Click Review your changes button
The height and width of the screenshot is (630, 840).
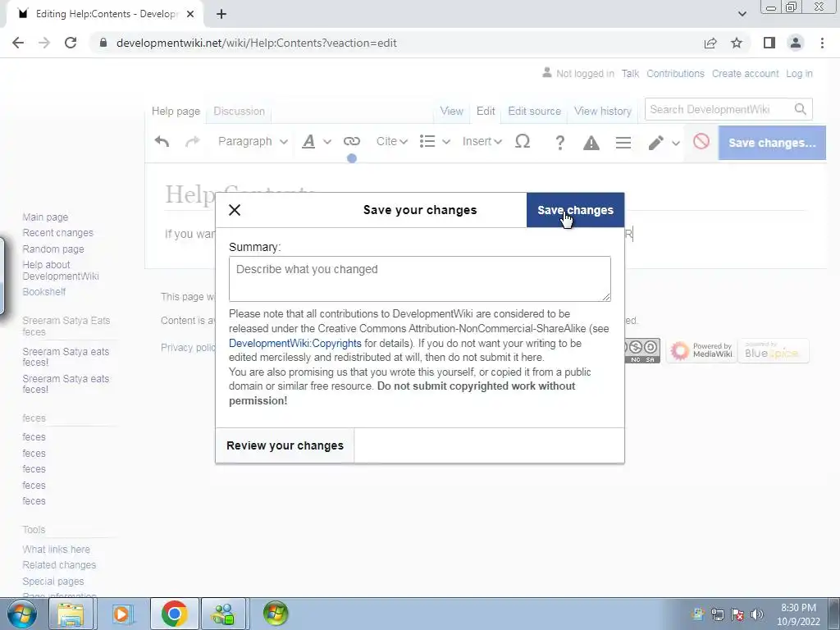[x=285, y=445]
